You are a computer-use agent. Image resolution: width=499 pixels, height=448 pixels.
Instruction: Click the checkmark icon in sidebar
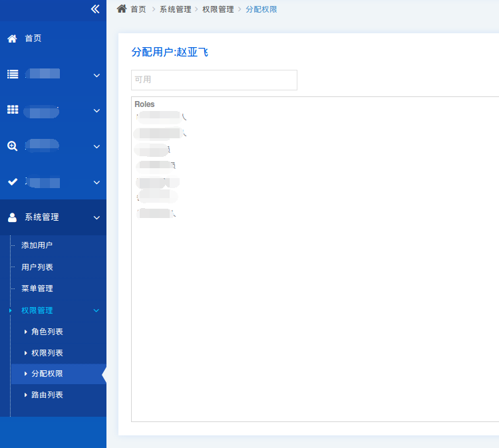click(12, 181)
